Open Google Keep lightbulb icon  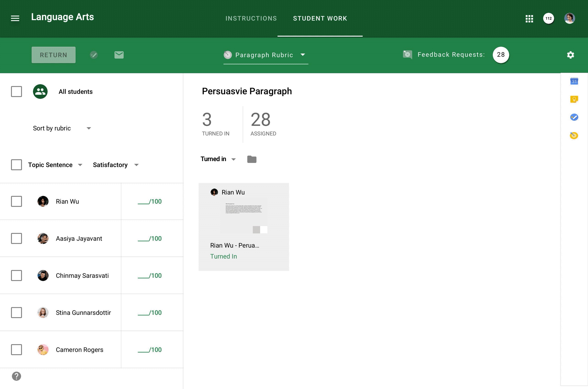(x=574, y=99)
